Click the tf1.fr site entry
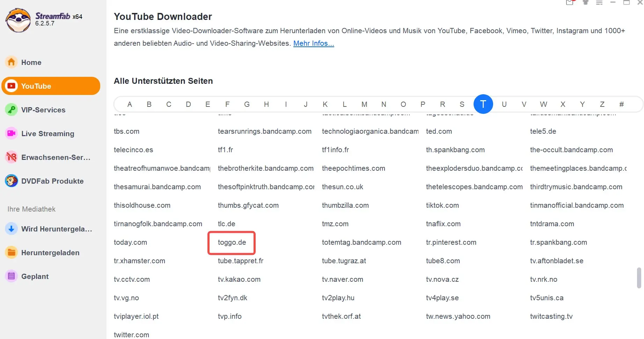 click(225, 150)
